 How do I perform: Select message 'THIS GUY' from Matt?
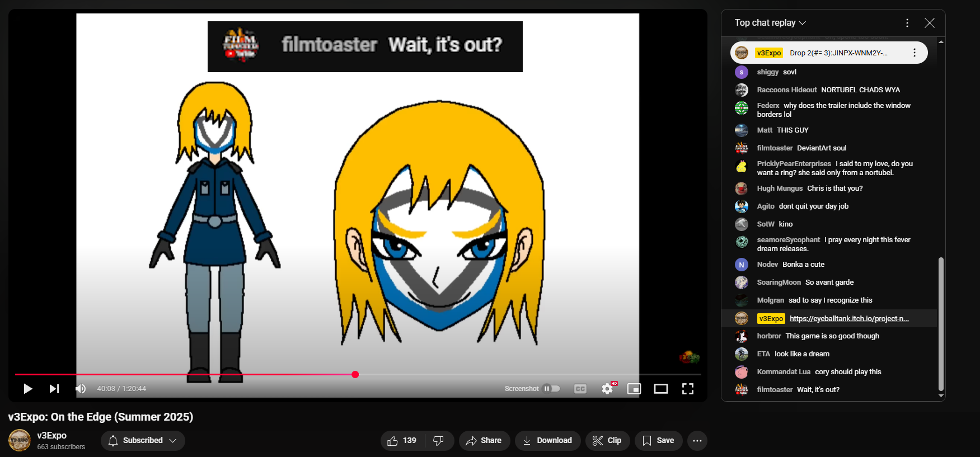(x=793, y=130)
